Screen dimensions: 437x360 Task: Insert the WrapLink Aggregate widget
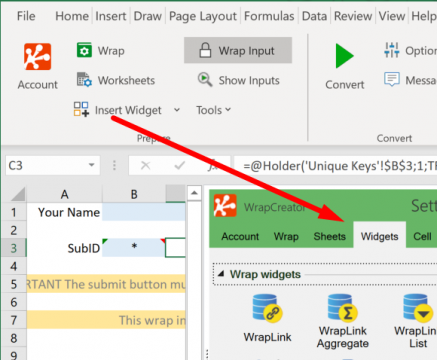[x=343, y=321]
